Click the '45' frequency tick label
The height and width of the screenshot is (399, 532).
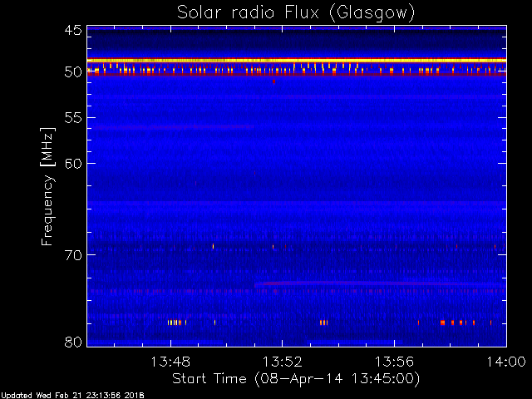pyautogui.click(x=73, y=30)
